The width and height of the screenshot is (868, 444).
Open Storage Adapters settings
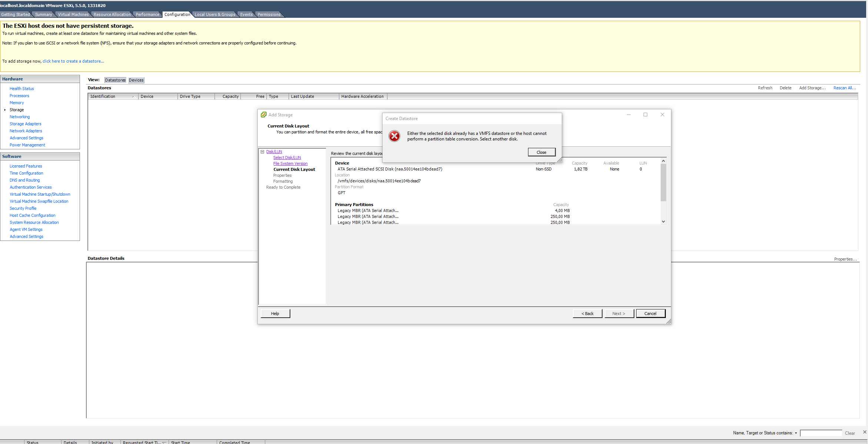tap(26, 124)
